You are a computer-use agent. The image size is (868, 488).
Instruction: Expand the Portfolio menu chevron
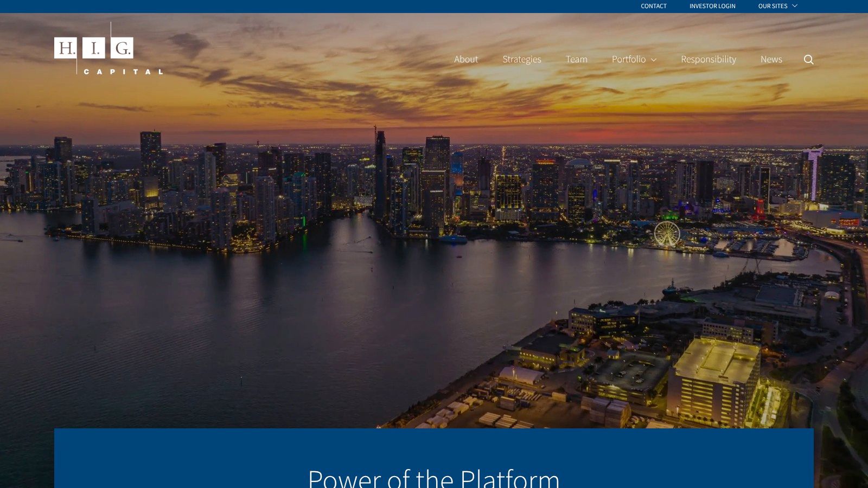click(654, 60)
